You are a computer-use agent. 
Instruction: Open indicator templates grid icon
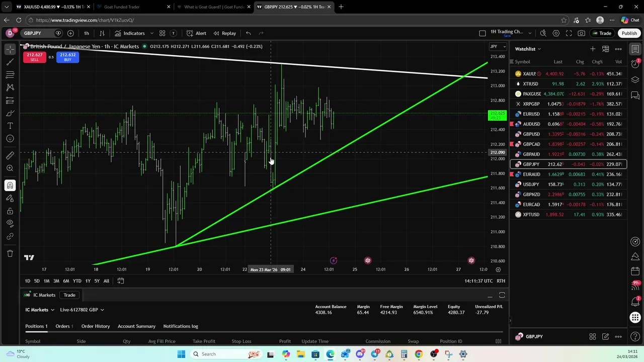tap(162, 33)
